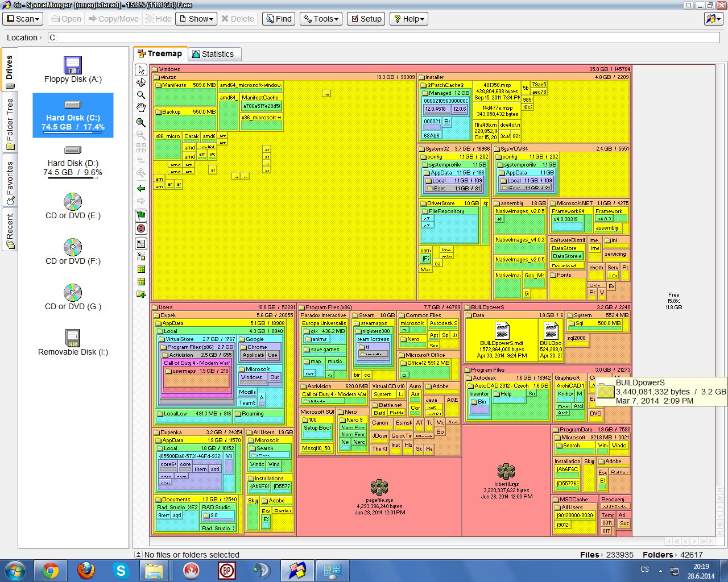This screenshot has height=582, width=728.
Task: Click the Delete toolbar button
Action: (238, 19)
